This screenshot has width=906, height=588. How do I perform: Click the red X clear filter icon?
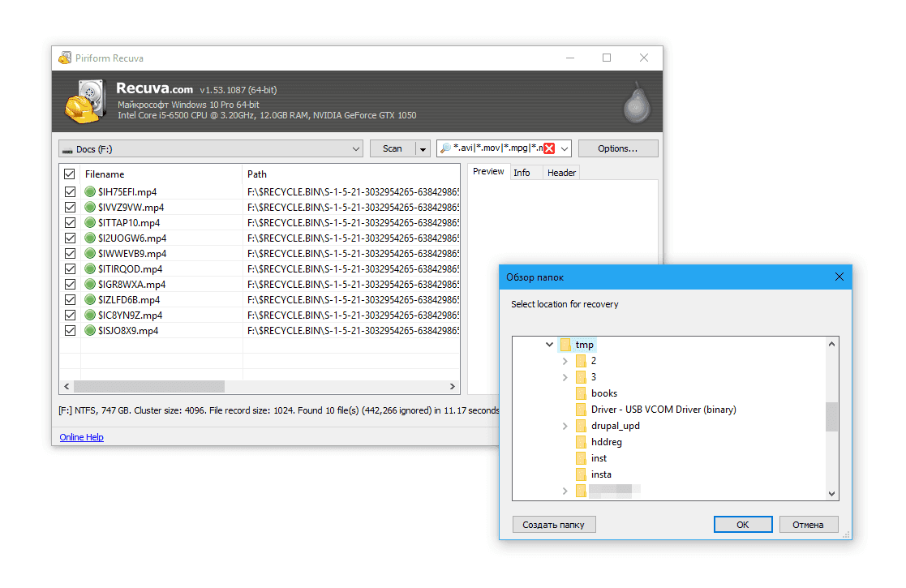[549, 148]
